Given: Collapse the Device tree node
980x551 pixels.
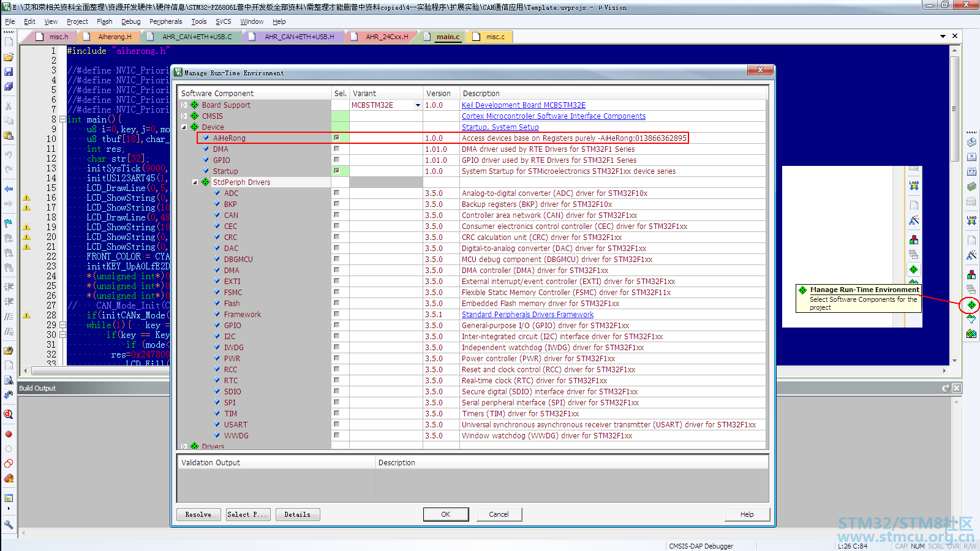Looking at the screenshot, I should [184, 127].
